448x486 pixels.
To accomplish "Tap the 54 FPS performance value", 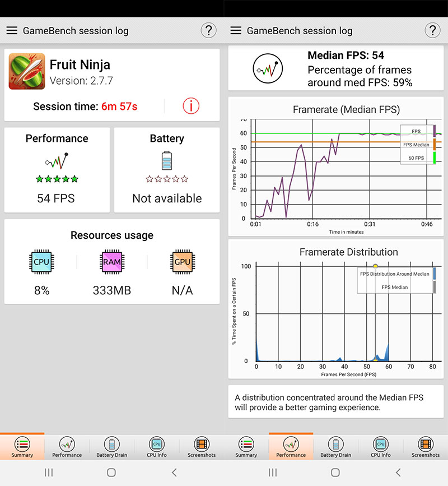I will coord(56,198).
